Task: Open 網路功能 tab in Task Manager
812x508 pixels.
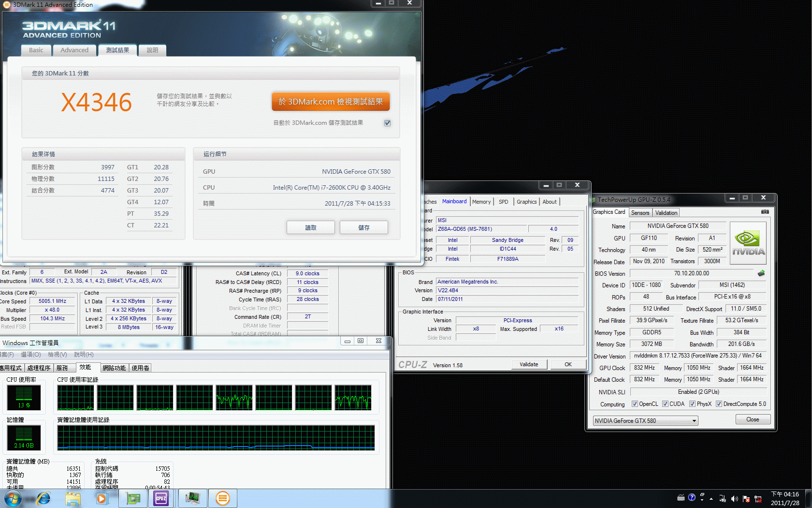Action: tap(114, 368)
